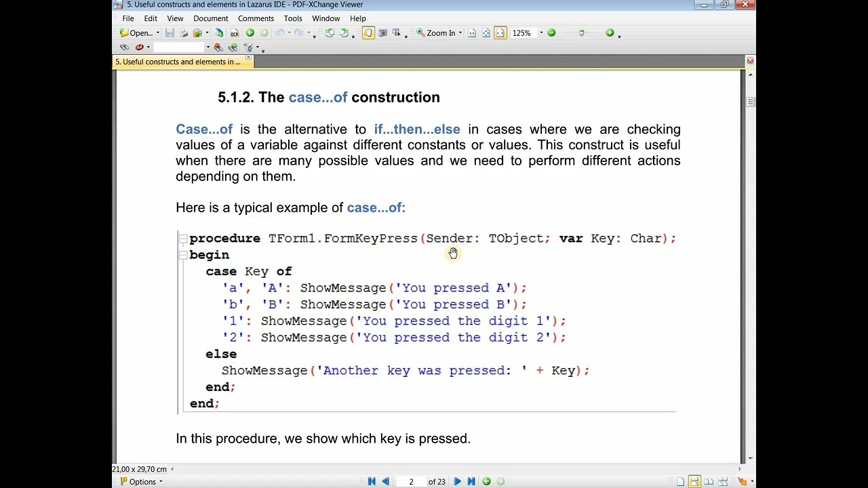
Task: Select the text Select tool
Action: coord(395,33)
